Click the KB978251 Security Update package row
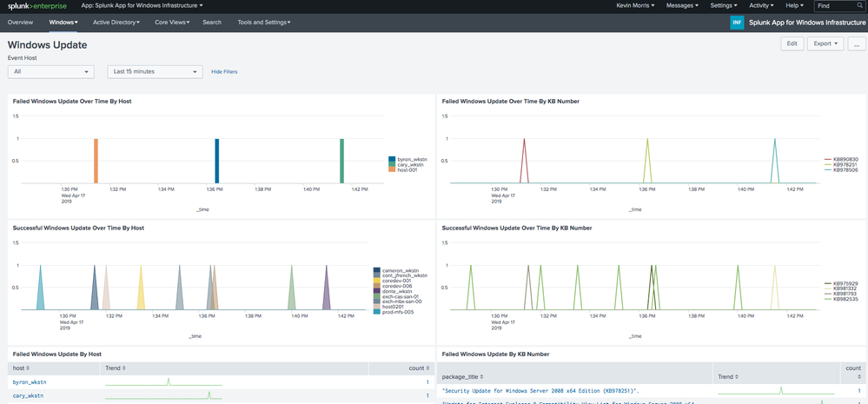Viewport: 868px width, 404px height. tap(542, 391)
